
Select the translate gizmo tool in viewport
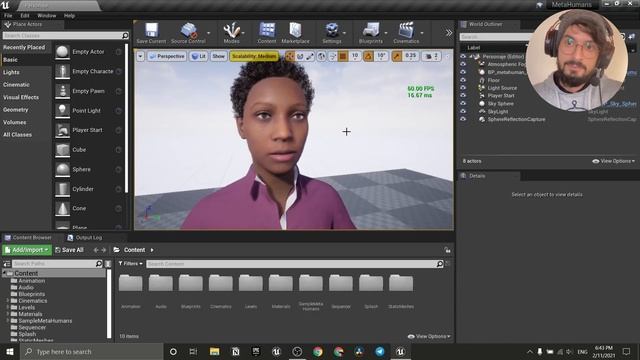tap(290, 56)
